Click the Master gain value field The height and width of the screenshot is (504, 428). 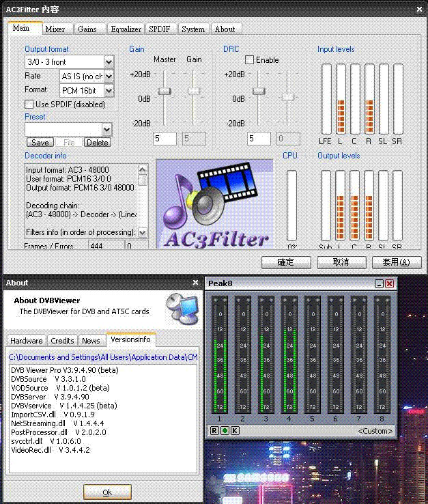tap(165, 139)
